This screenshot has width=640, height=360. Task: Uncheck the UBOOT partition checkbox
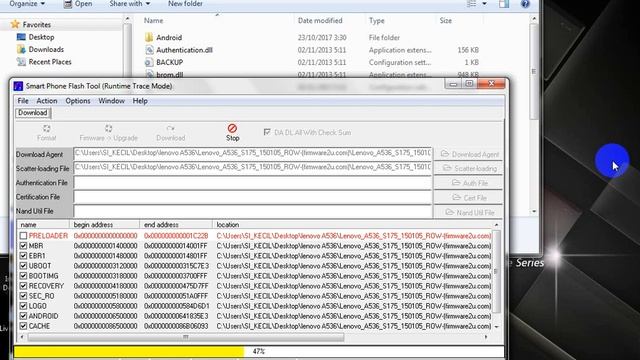pyautogui.click(x=23, y=266)
